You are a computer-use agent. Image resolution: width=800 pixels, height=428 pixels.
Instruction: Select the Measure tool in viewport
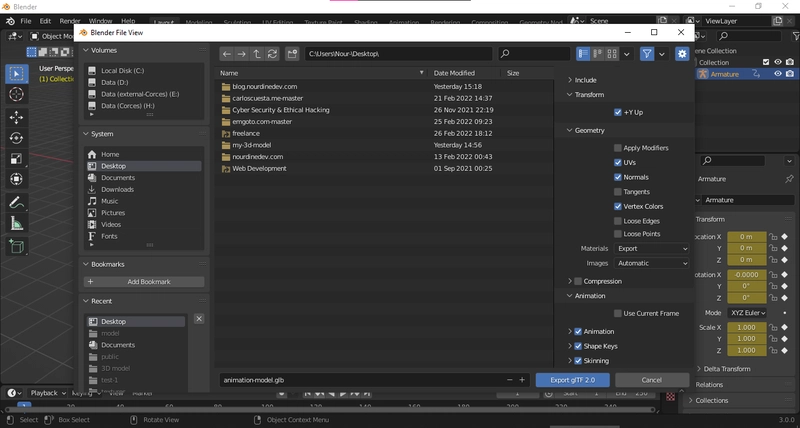tap(16, 223)
